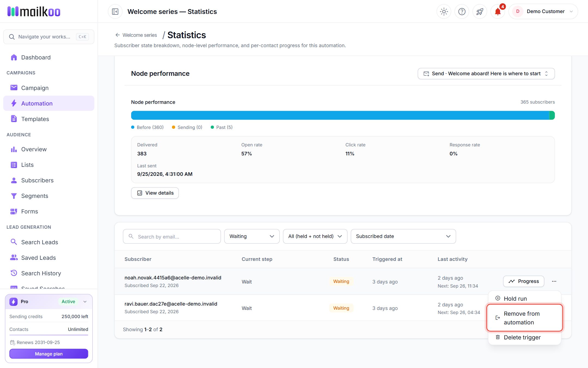Image resolution: width=588 pixels, height=368 pixels.
Task: Go back to Welcome series link
Action: [x=136, y=35]
